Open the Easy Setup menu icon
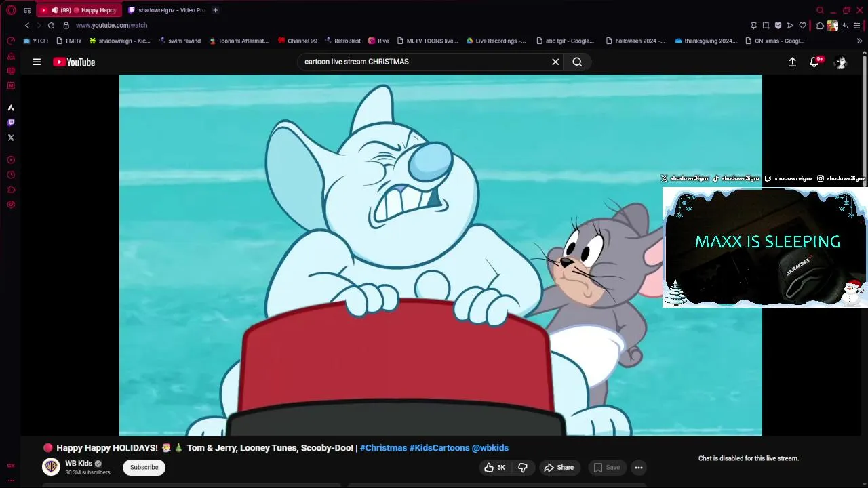 tap(856, 26)
